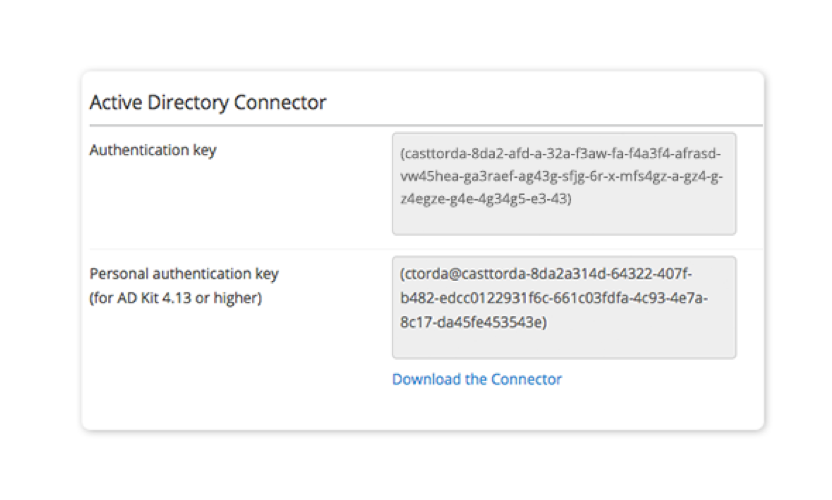Viewport: 832px width, 500px height.
Task: Click the Personal authentication key label
Action: (x=184, y=273)
